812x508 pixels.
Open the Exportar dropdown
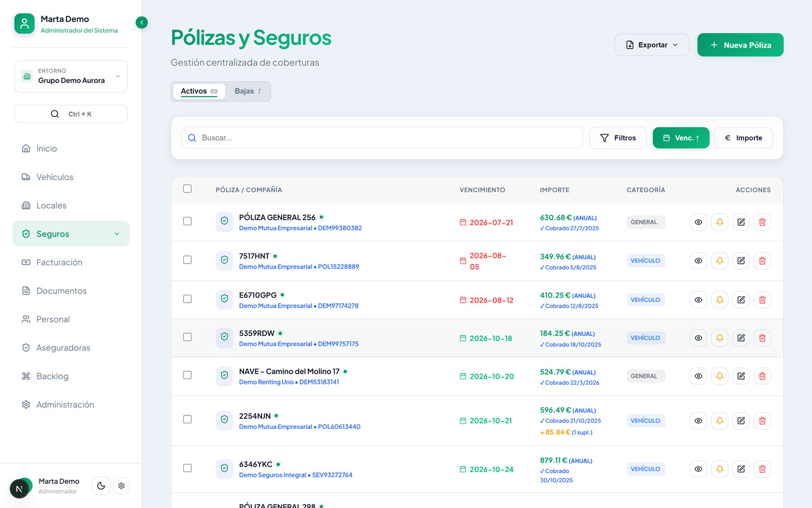652,45
